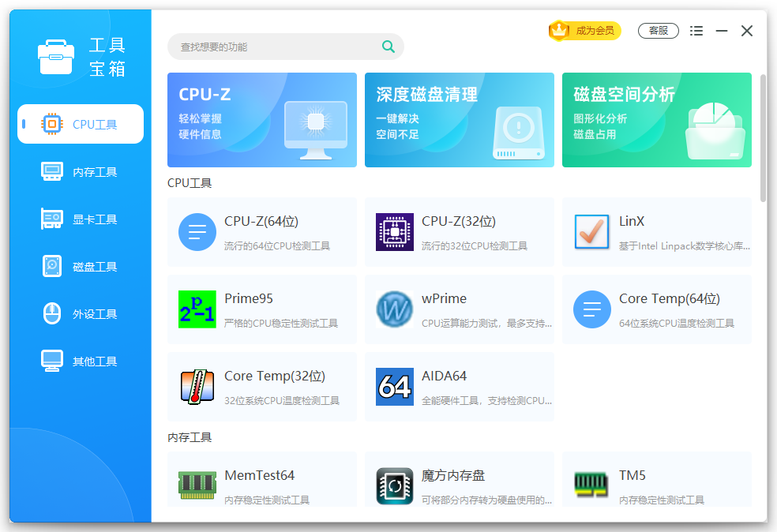The image size is (777, 532).
Task: Click the 磁盘工具 sidebar icon
Action: (51, 266)
